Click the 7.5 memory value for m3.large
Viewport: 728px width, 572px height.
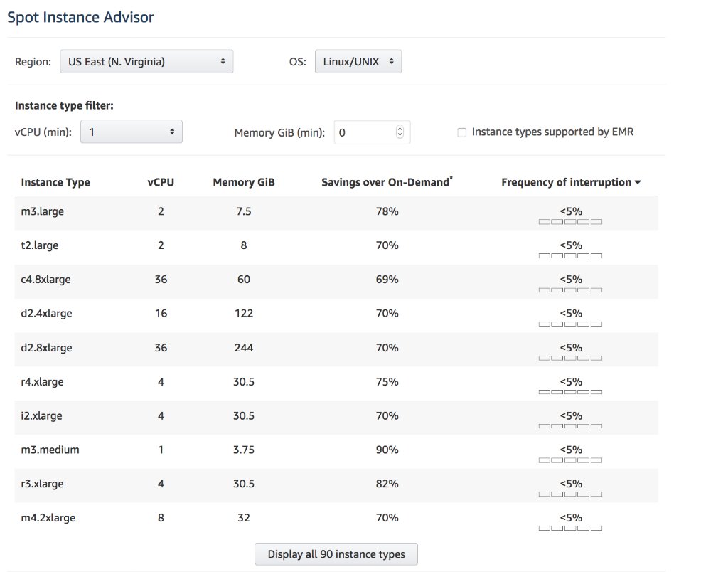click(x=244, y=211)
